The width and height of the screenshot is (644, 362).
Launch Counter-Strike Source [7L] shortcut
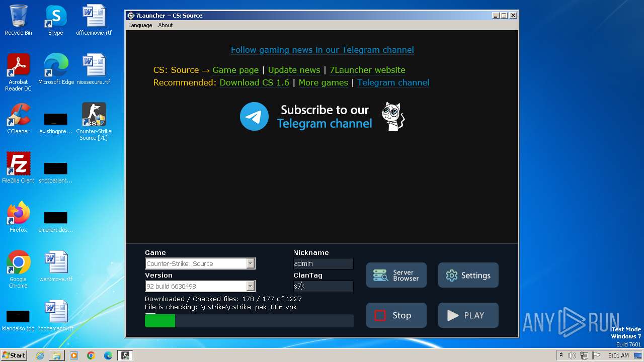(x=94, y=121)
